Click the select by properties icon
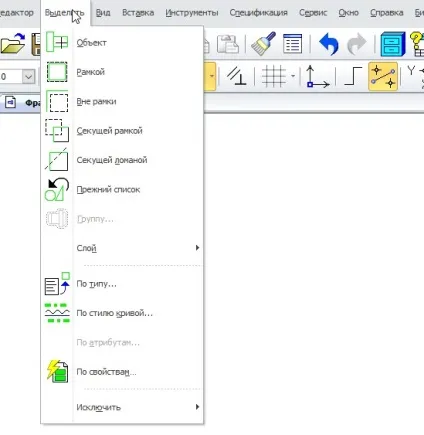 [x=57, y=371]
